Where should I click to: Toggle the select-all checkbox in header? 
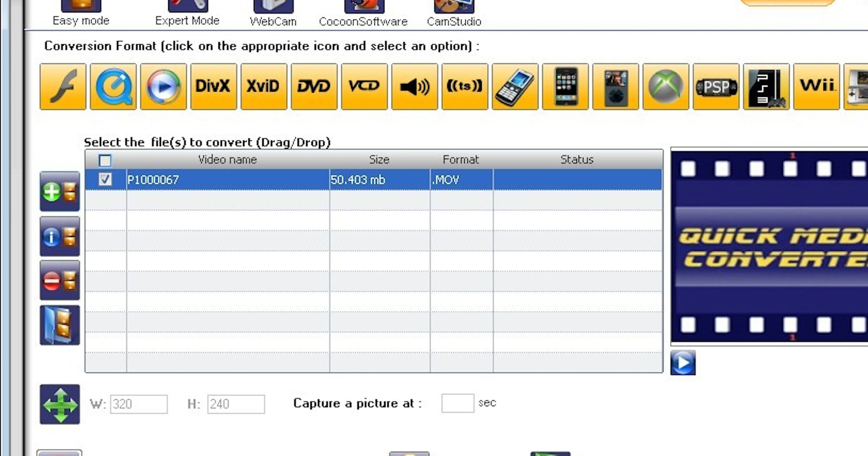(105, 160)
